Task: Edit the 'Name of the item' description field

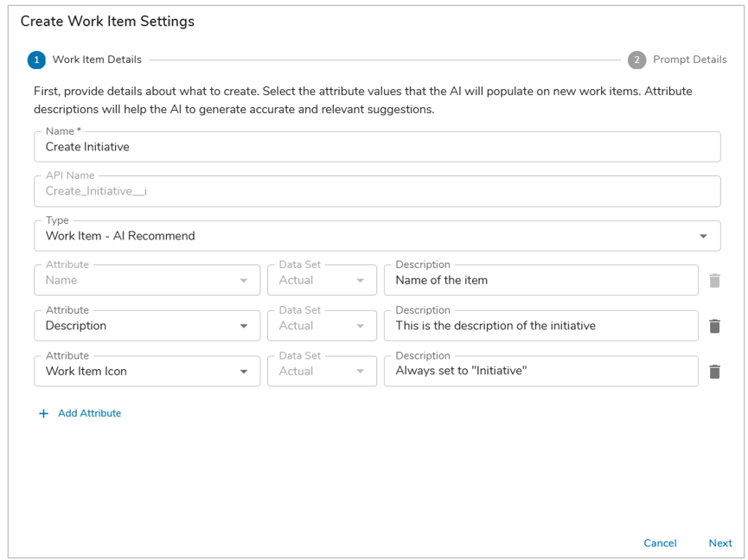Action: click(x=541, y=280)
